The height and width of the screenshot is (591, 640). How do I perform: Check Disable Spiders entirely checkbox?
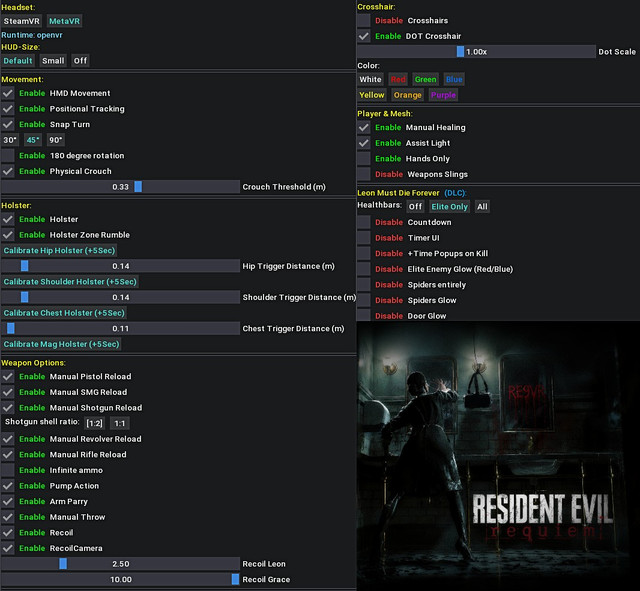(364, 284)
